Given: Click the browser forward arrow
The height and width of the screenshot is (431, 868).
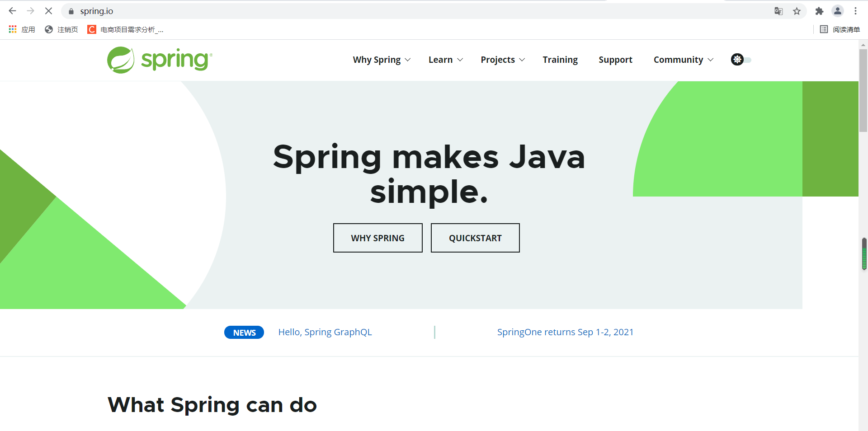Looking at the screenshot, I should click(30, 11).
